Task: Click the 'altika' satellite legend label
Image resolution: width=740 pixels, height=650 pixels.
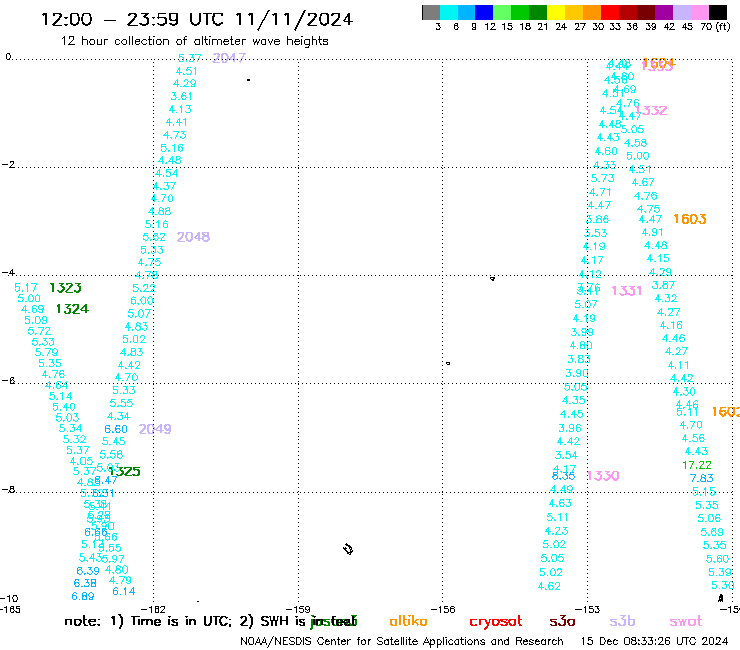Action: tap(408, 621)
